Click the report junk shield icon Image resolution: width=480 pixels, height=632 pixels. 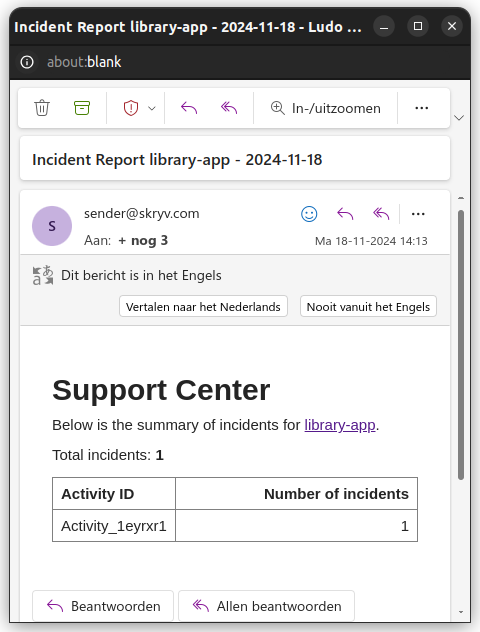(131, 108)
